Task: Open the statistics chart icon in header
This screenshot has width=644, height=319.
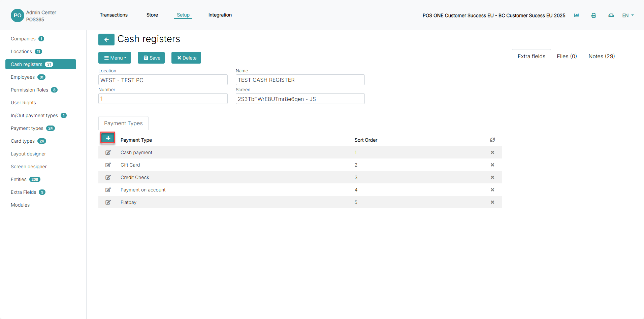Action: [x=576, y=15]
